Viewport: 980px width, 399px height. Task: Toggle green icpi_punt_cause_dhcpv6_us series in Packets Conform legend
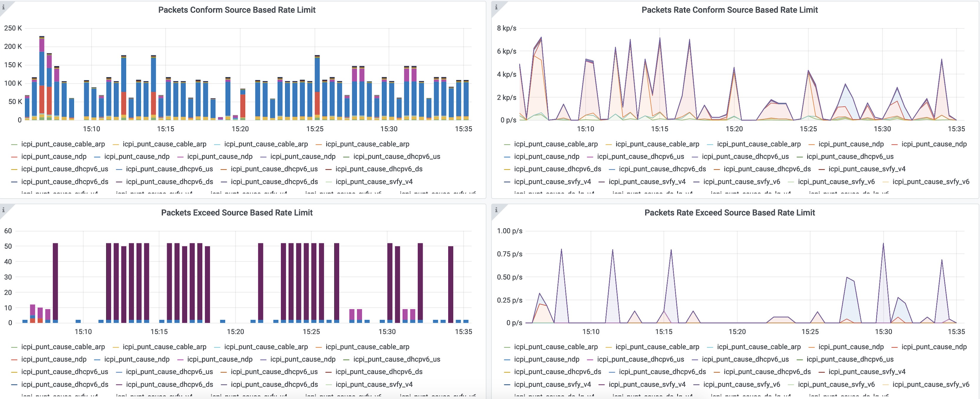click(397, 156)
